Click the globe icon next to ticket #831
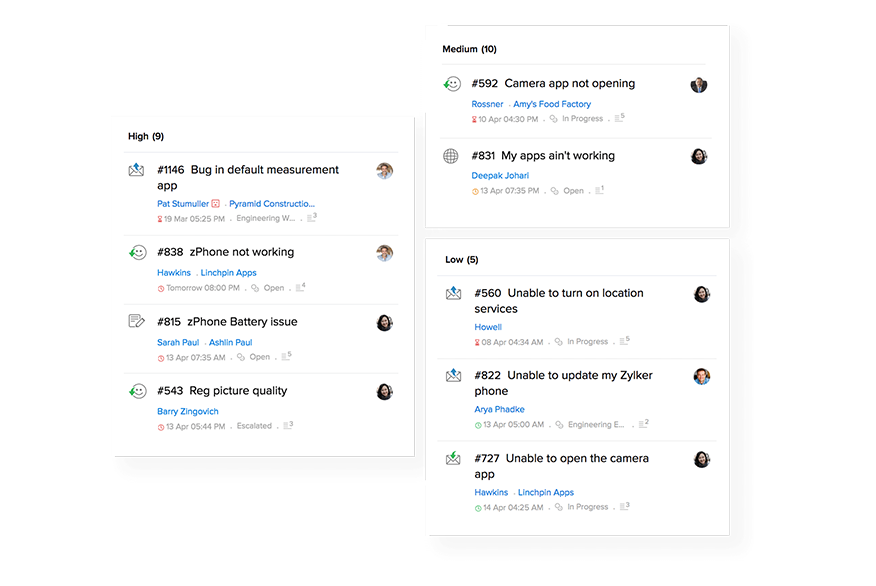The width and height of the screenshot is (876, 586). [451, 156]
